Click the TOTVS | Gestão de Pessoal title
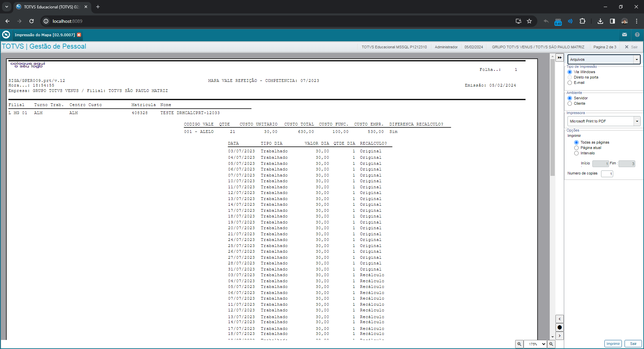644x349 pixels. (44, 46)
